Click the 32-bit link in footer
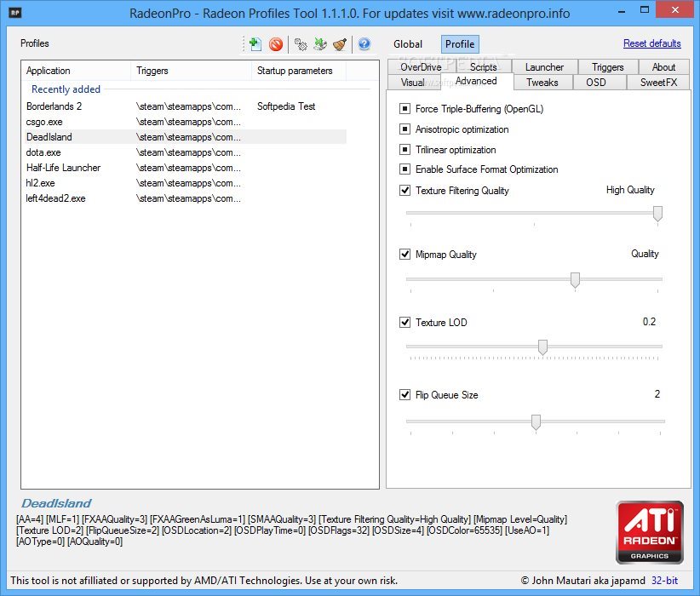 664,581
